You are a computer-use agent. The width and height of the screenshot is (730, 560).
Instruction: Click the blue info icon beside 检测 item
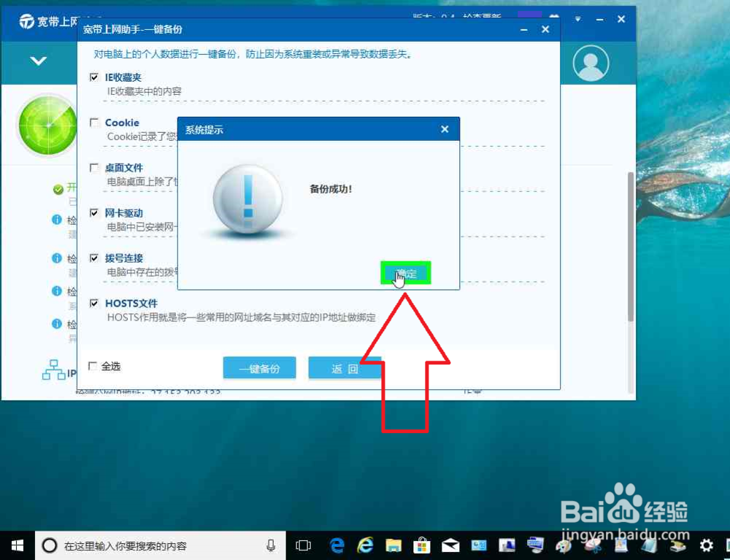pyautogui.click(x=57, y=219)
